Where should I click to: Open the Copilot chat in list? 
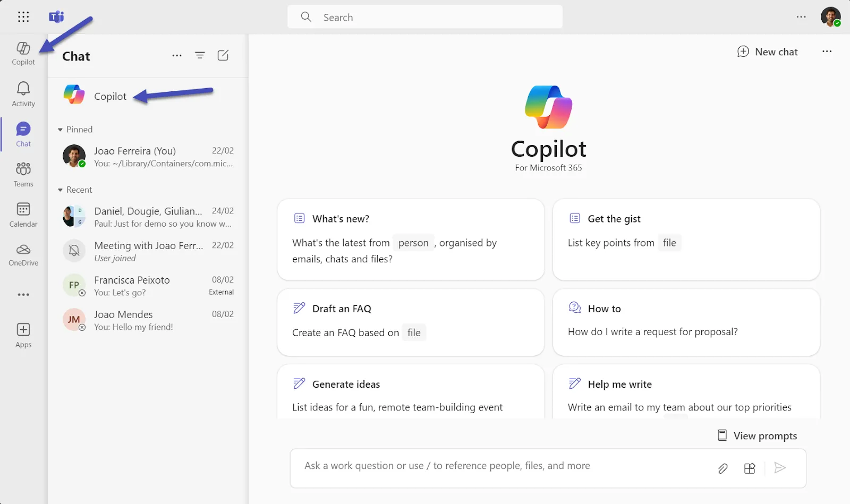(x=148, y=96)
